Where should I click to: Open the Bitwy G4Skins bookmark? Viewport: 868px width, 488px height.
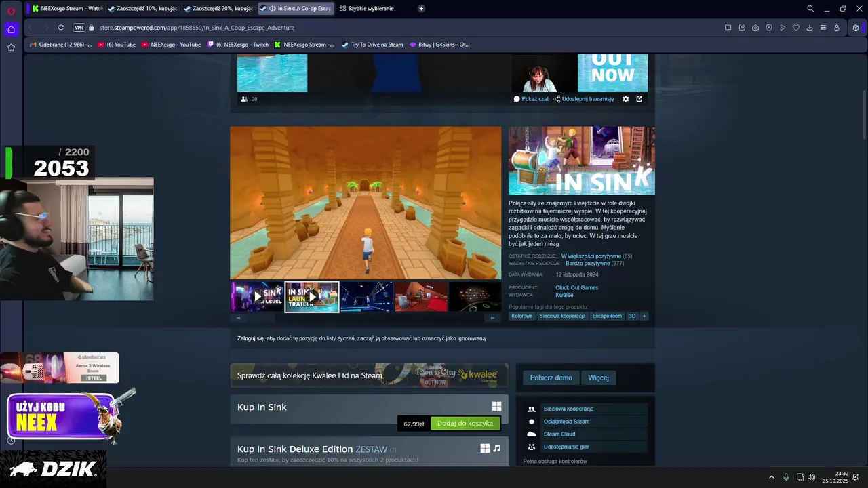pos(439,45)
